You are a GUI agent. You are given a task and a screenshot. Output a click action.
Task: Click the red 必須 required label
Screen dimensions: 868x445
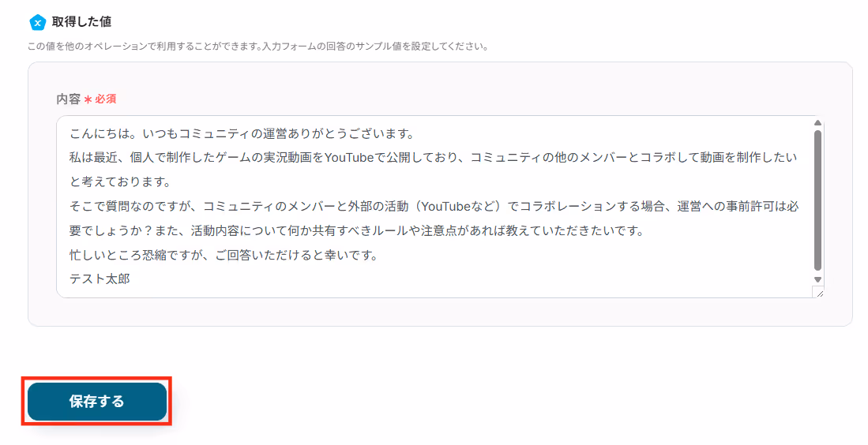[105, 99]
